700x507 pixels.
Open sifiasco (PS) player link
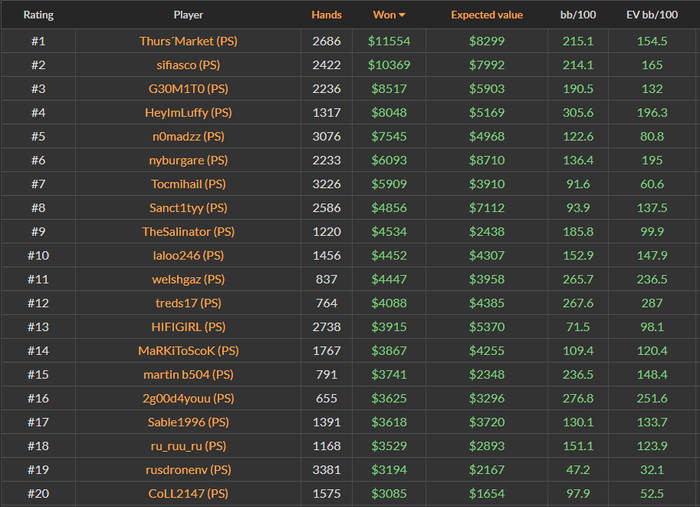(188, 65)
